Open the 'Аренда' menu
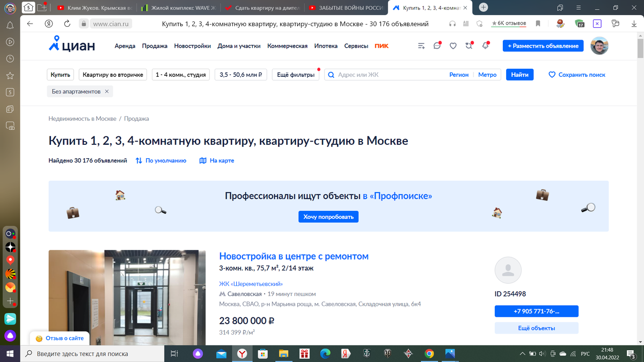This screenshot has height=362, width=644. tap(125, 46)
